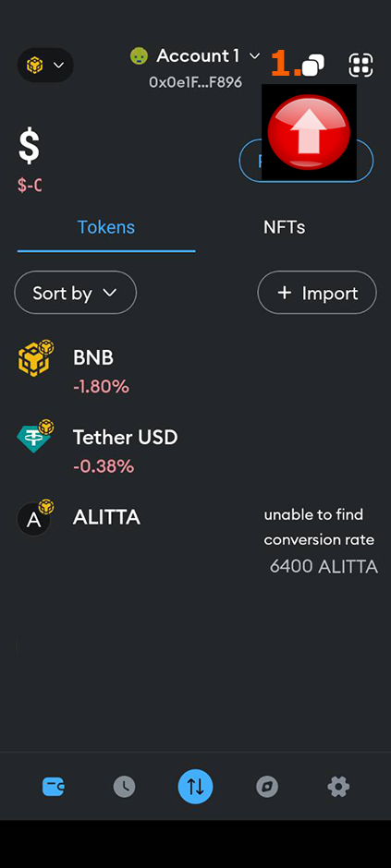Open the wallet tab icon
Screen dimensions: 391x868
coord(54,786)
